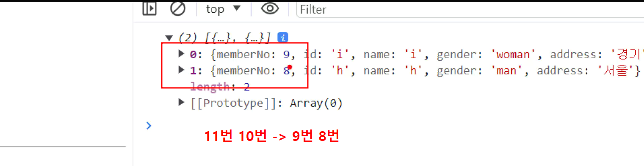Focus the Filter input field
Screen dimensions: 644x166
coord(470,9)
